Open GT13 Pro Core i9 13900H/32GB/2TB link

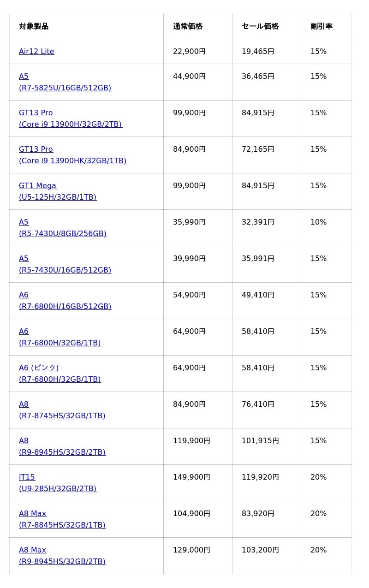(70, 124)
